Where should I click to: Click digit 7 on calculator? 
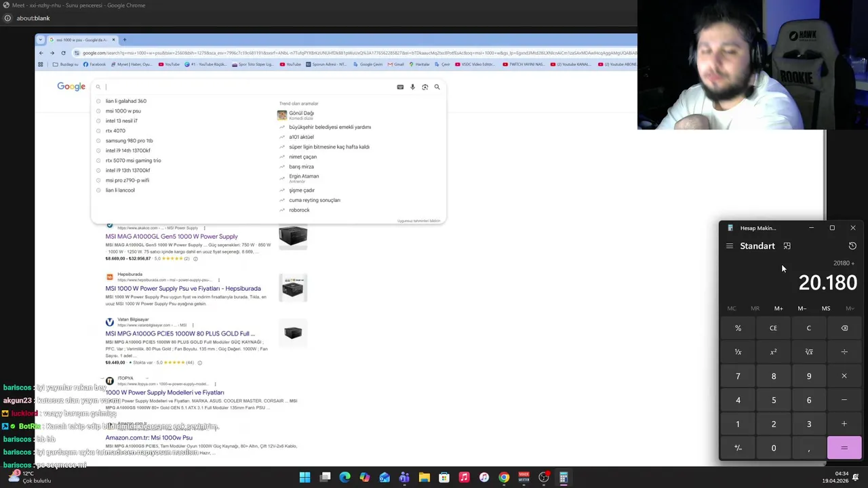pos(738,376)
